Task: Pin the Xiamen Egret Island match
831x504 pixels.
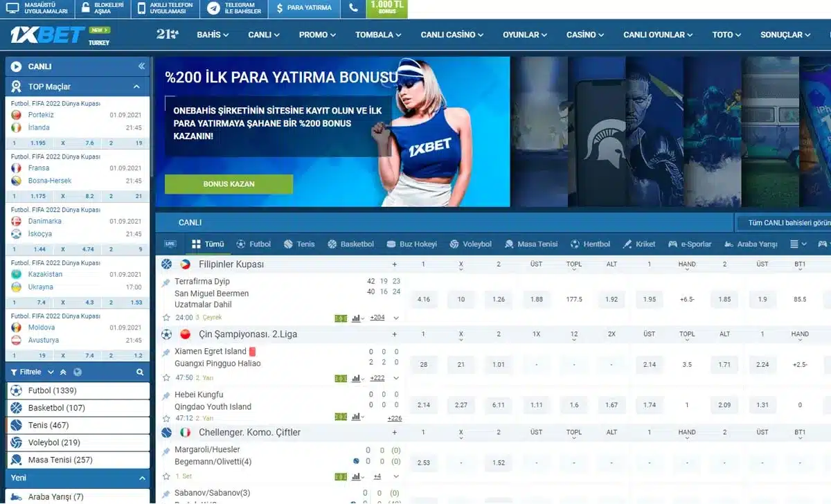Action: [166, 352]
